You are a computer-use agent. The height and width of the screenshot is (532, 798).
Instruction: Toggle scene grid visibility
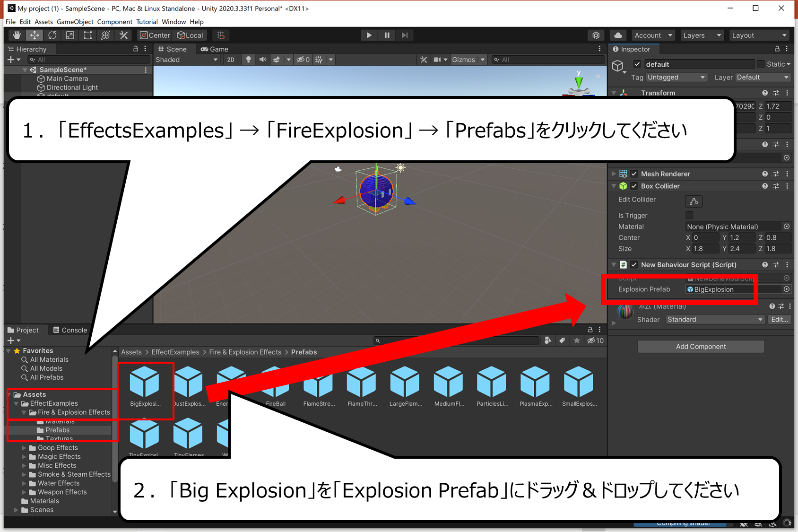tap(319, 60)
